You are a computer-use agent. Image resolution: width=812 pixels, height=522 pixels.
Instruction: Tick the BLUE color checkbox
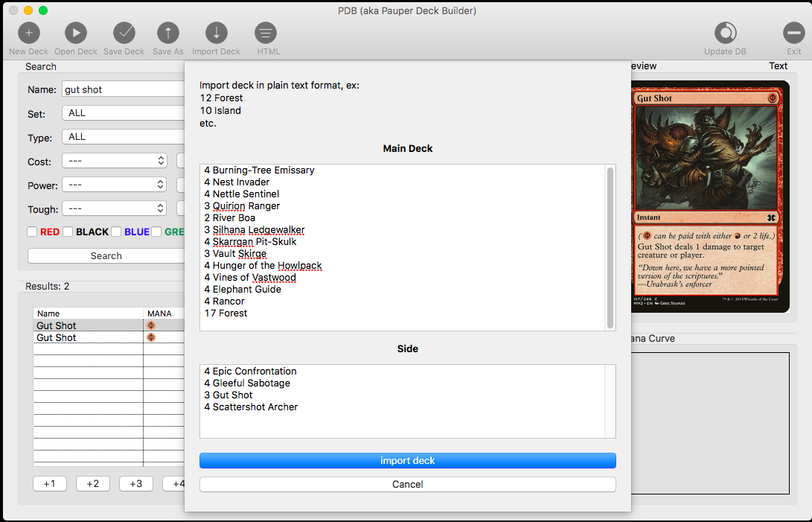[x=116, y=232]
